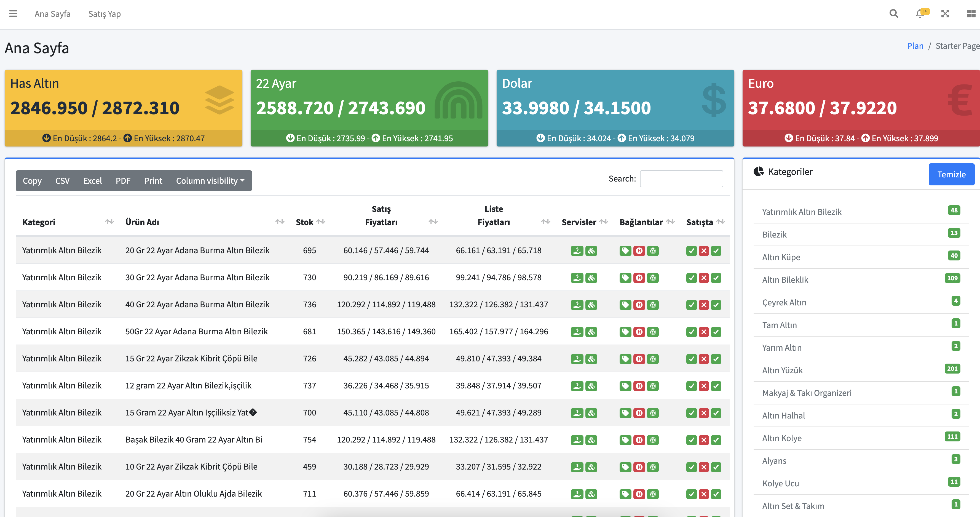The width and height of the screenshot is (980, 517).
Task: Click the red H icon for 10 Gr Zikzak Kibrit
Action: coord(639,467)
